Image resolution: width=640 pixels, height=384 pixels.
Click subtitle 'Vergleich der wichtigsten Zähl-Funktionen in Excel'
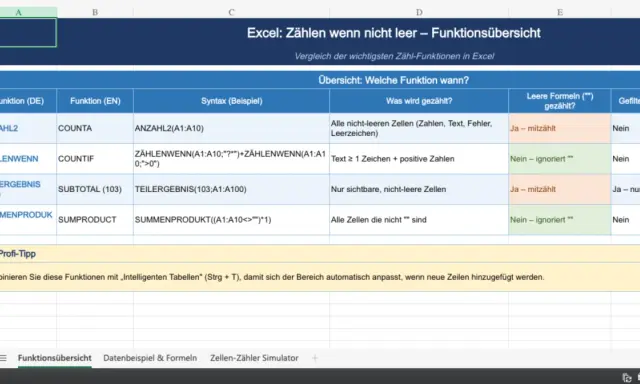[394, 56]
